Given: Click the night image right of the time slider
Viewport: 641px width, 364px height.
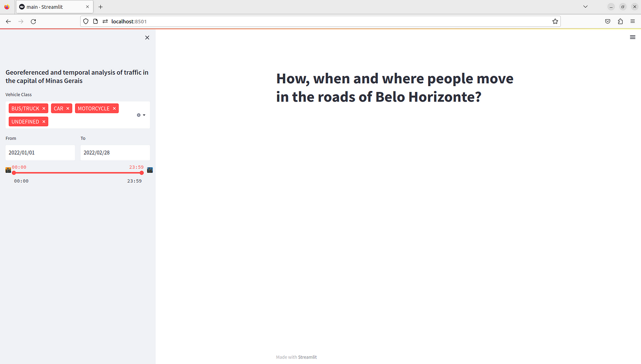Looking at the screenshot, I should click(x=150, y=170).
